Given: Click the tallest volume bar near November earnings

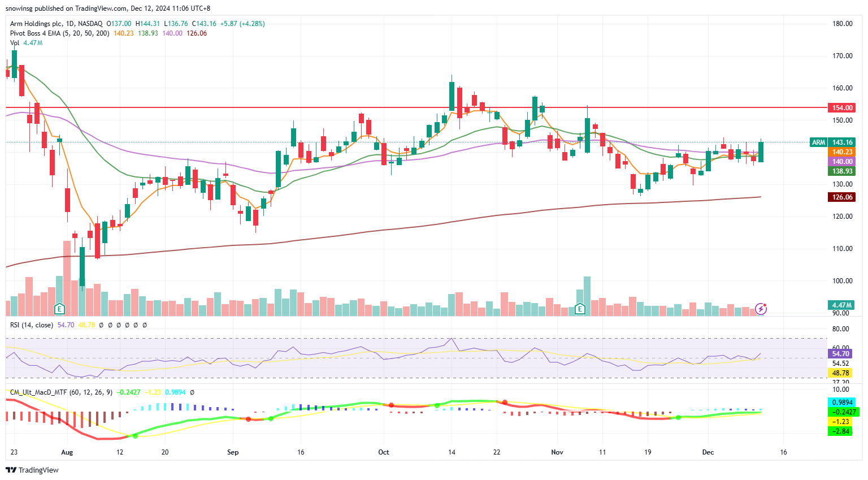Looking at the screenshot, I should 587,296.
